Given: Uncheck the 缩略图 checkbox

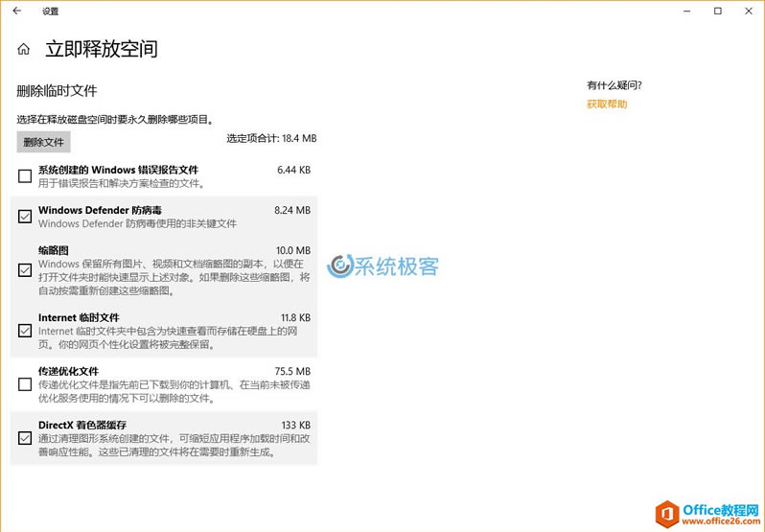Looking at the screenshot, I should [25, 269].
